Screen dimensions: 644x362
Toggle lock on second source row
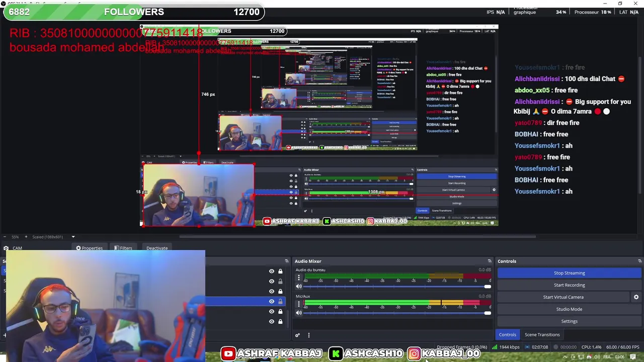pos(280,281)
